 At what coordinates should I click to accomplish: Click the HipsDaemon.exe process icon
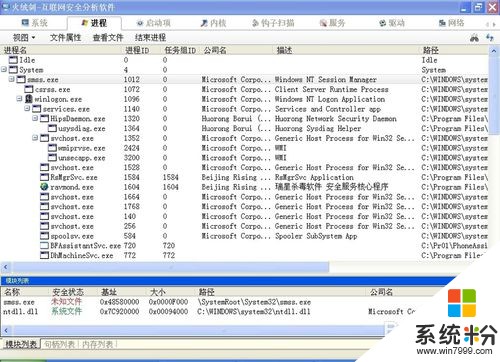pos(44,119)
